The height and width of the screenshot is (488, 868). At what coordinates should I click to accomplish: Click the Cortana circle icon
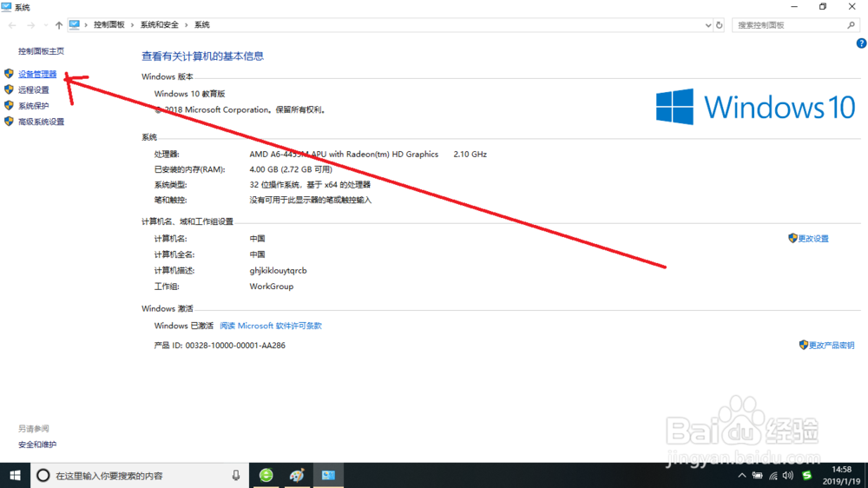(43, 475)
